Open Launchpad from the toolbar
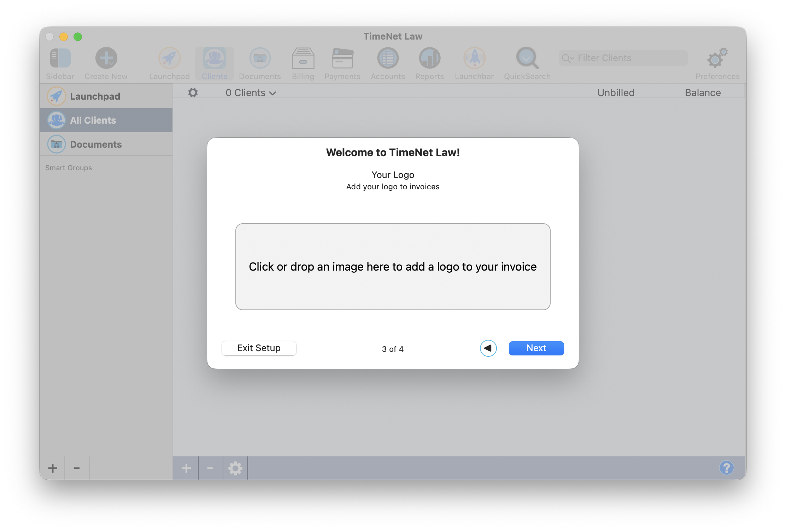 tap(169, 58)
